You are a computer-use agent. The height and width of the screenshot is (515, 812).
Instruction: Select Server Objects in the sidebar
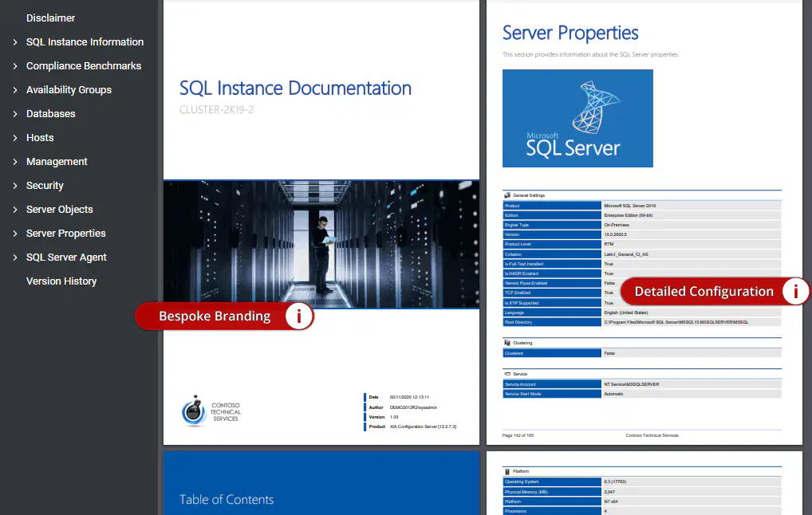click(x=60, y=209)
